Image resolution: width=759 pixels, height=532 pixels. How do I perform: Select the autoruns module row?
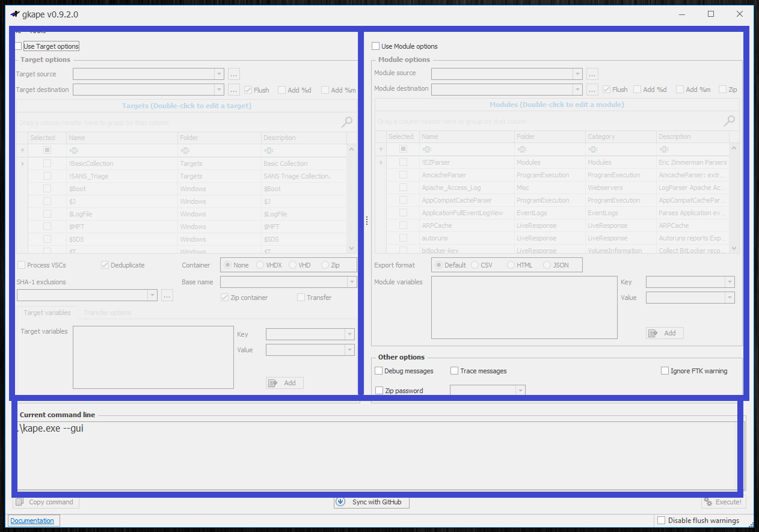[552, 238]
